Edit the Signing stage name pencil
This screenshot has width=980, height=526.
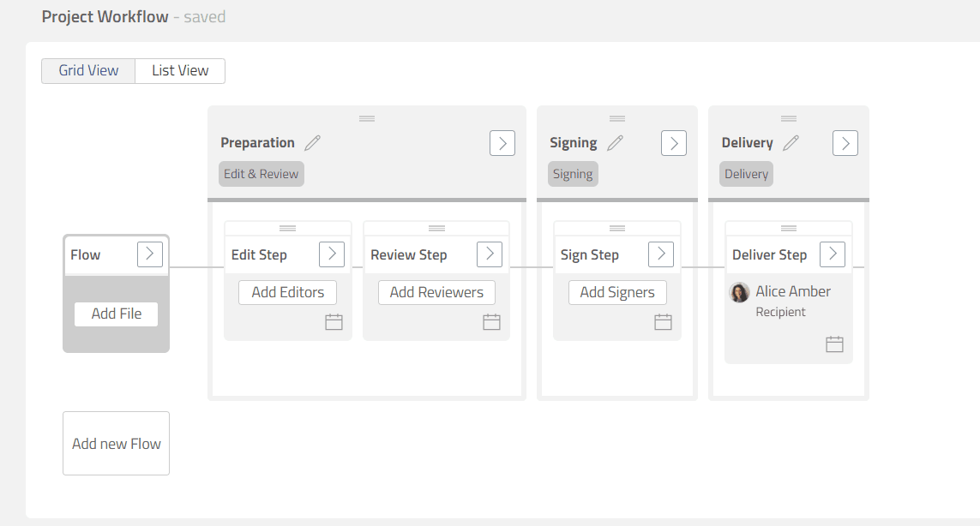(615, 143)
